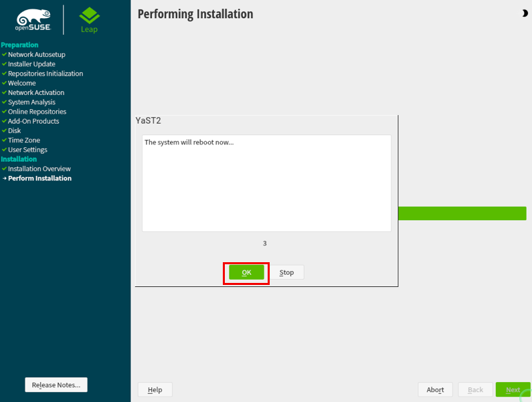Click checkmark beside Online Repositories
Viewport: 532px width, 402px height.
pyautogui.click(x=4, y=111)
